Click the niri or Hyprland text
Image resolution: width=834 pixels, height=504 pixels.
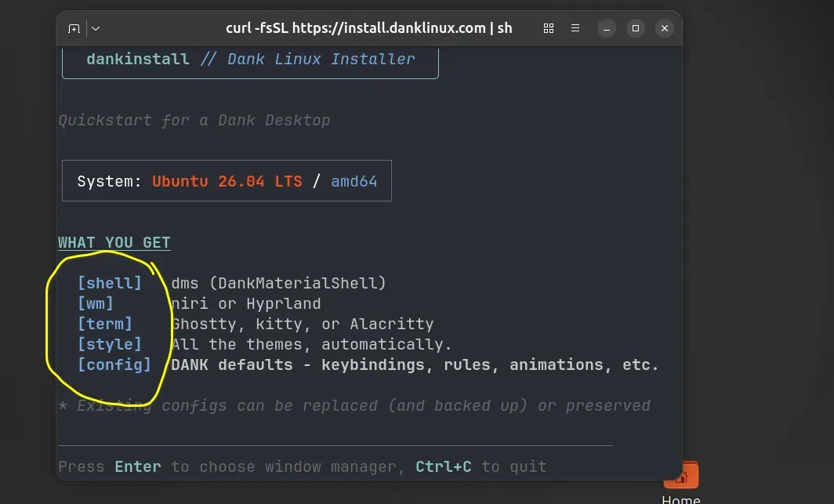246,303
